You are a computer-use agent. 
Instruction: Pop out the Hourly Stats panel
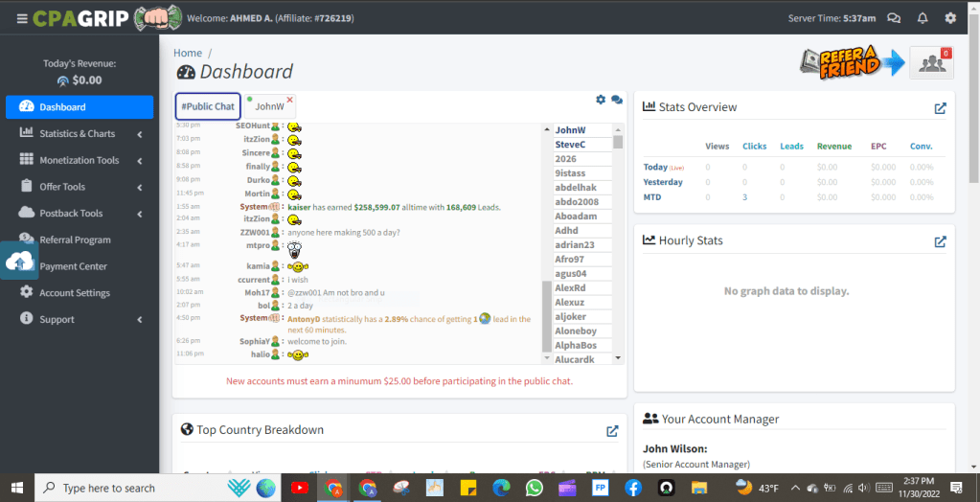pyautogui.click(x=940, y=241)
